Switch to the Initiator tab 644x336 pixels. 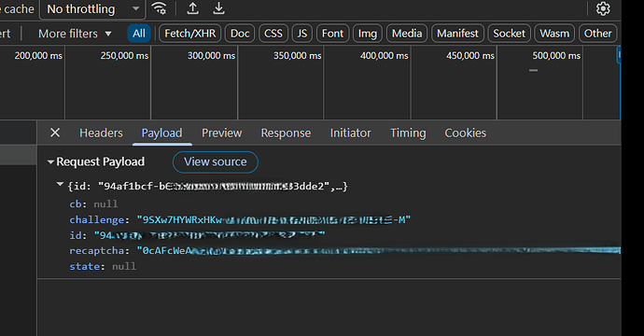coord(350,133)
